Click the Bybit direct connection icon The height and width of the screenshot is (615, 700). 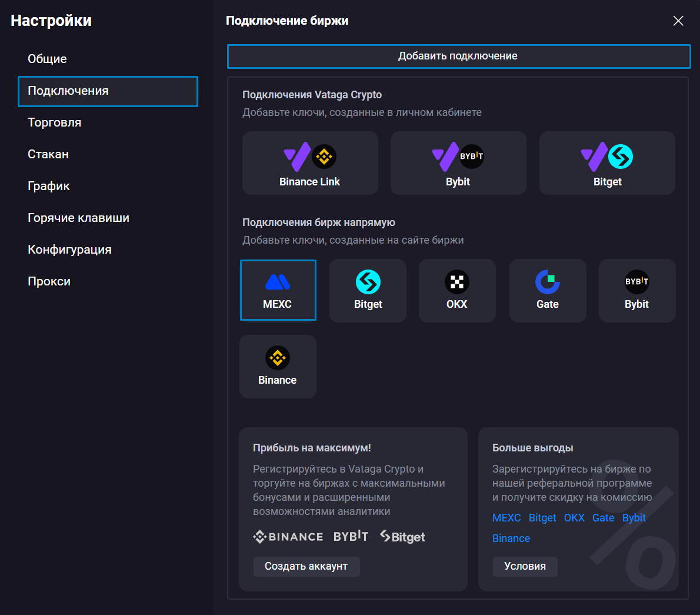[636, 290]
